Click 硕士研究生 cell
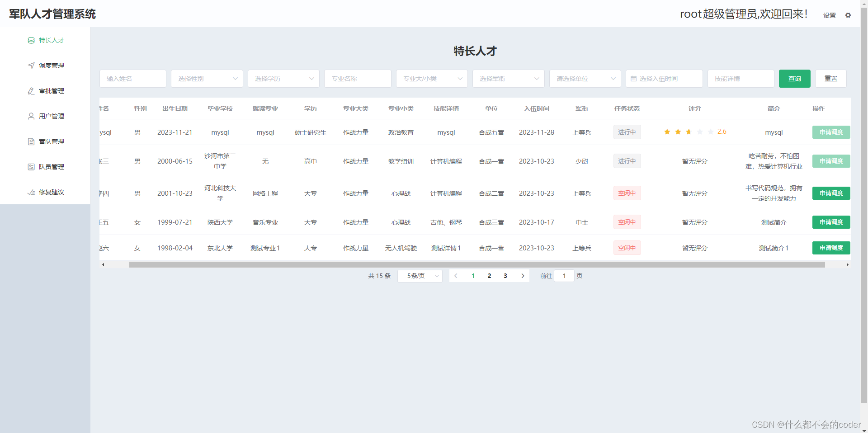Image resolution: width=868 pixels, height=433 pixels. point(311,132)
